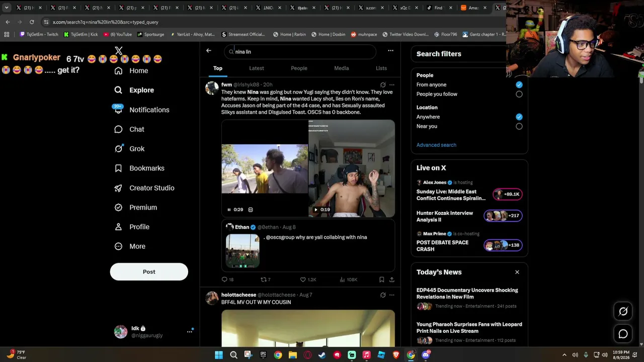Click the X logo in the sidebar

[119, 51]
